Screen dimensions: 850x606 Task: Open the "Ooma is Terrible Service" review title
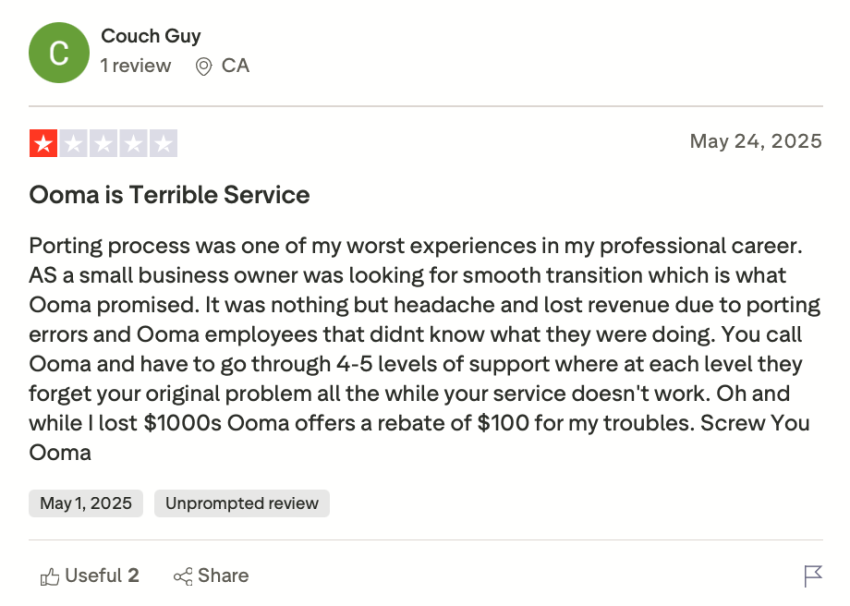click(x=169, y=194)
